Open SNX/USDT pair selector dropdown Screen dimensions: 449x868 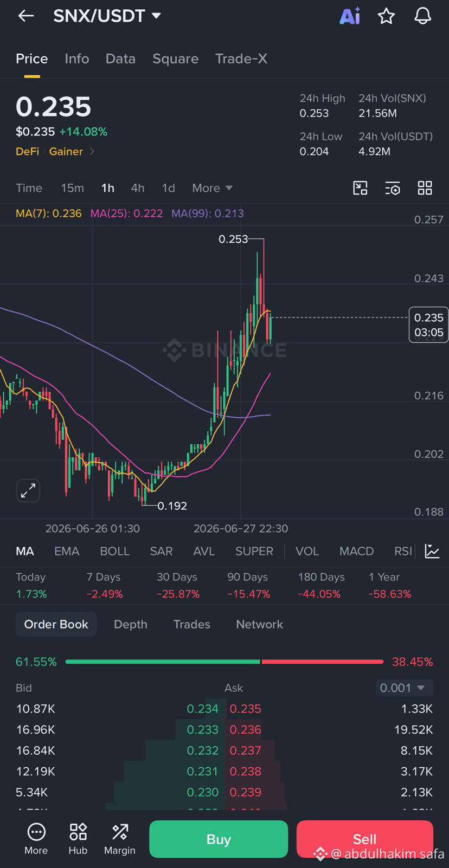click(x=107, y=16)
